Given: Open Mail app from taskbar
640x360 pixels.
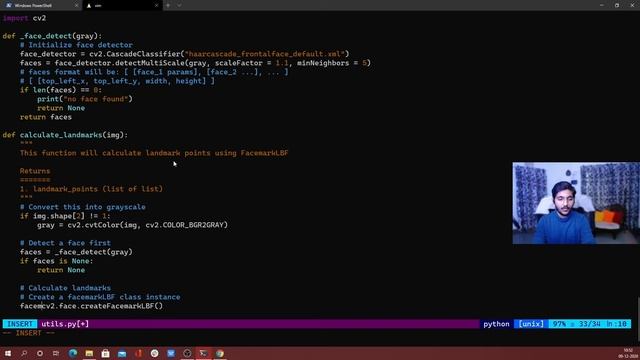Looking at the screenshot, I should click(x=122, y=353).
